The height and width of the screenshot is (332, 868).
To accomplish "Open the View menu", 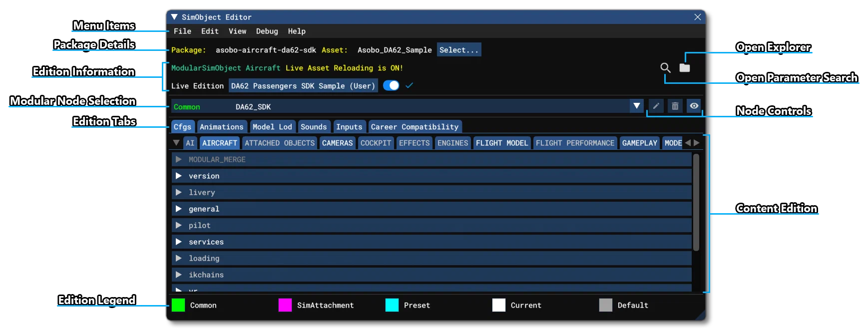I will pos(237,31).
